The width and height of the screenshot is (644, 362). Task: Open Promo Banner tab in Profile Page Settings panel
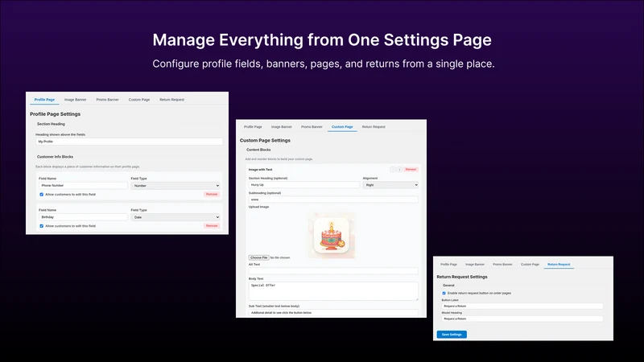(108, 99)
